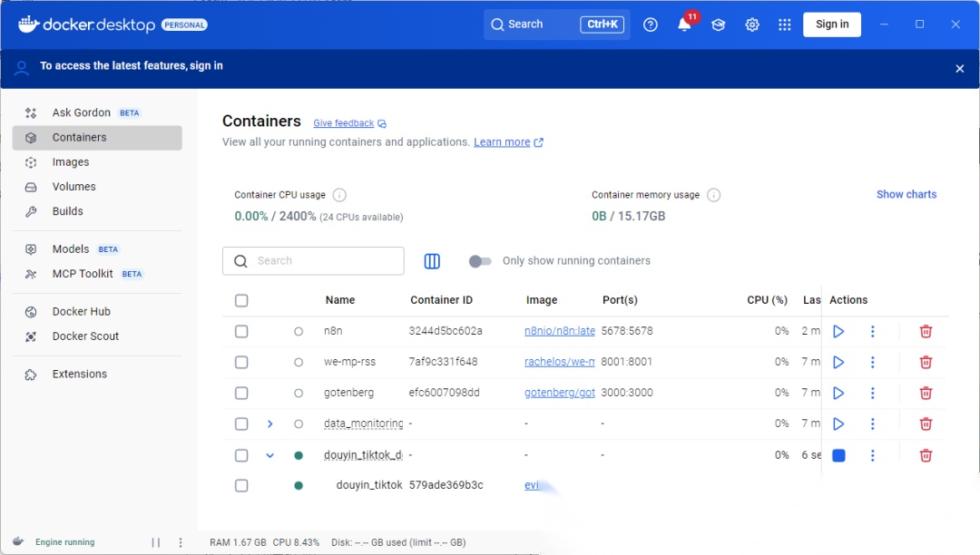Show memory usage info tooltip icon

[x=713, y=195]
